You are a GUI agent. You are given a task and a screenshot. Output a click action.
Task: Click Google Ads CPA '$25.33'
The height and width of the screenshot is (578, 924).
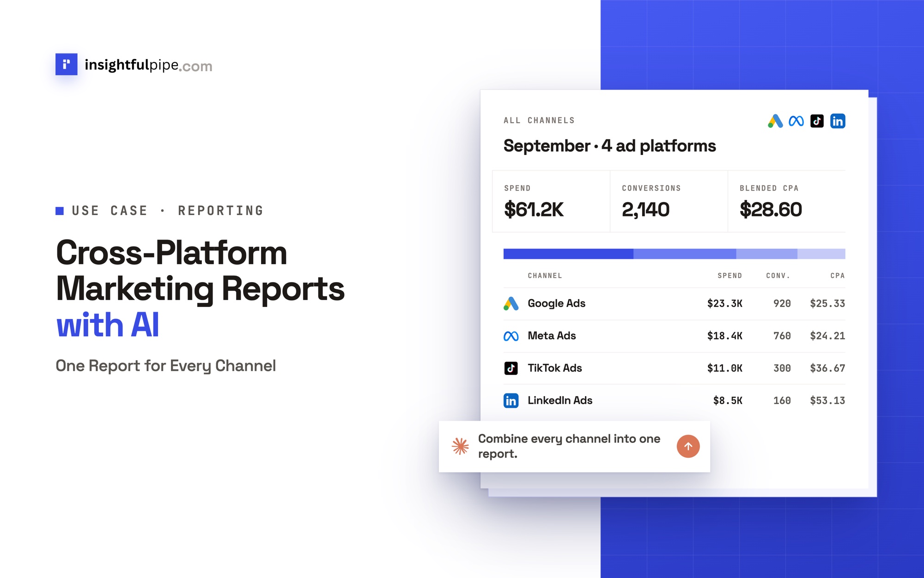click(x=827, y=303)
